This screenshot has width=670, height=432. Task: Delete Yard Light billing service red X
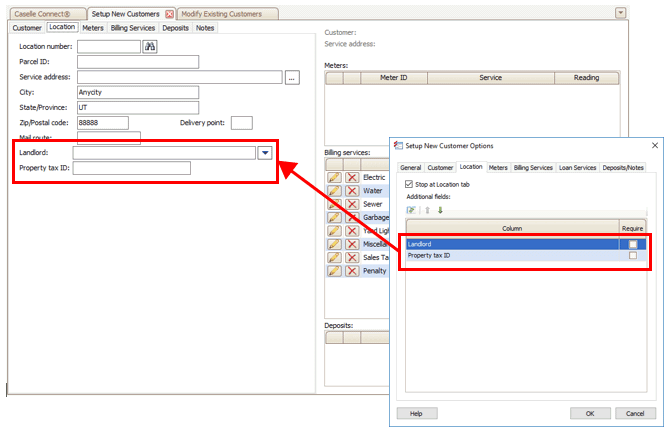pos(352,231)
